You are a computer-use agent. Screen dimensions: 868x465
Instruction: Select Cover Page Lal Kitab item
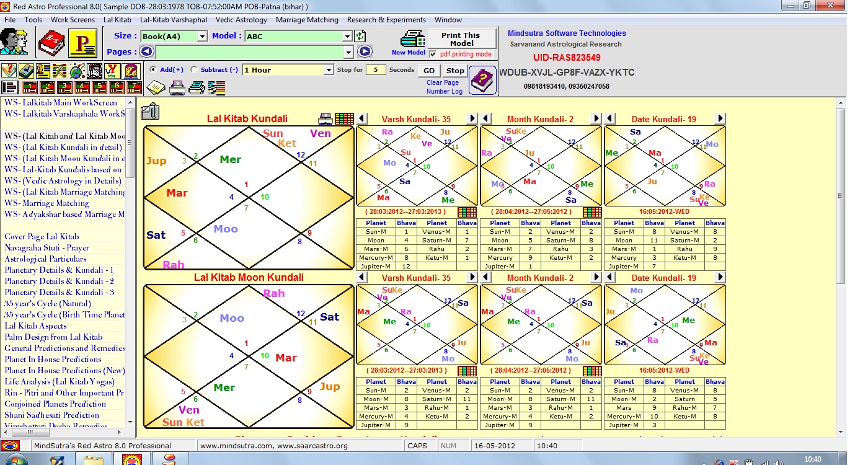point(42,236)
